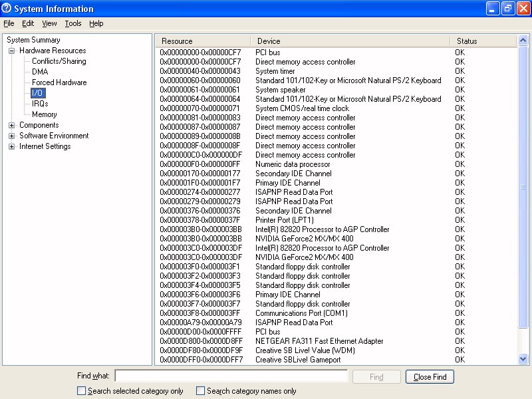Click resource 0x000001F0-0x000001F7
532x399 pixels.
tap(200, 183)
